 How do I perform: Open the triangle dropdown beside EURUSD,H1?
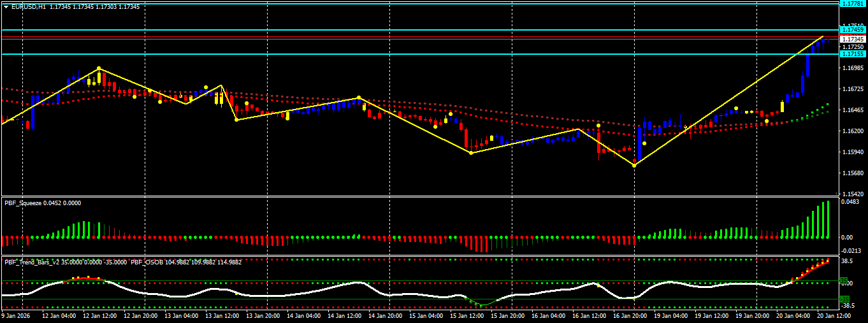[x=6, y=6]
